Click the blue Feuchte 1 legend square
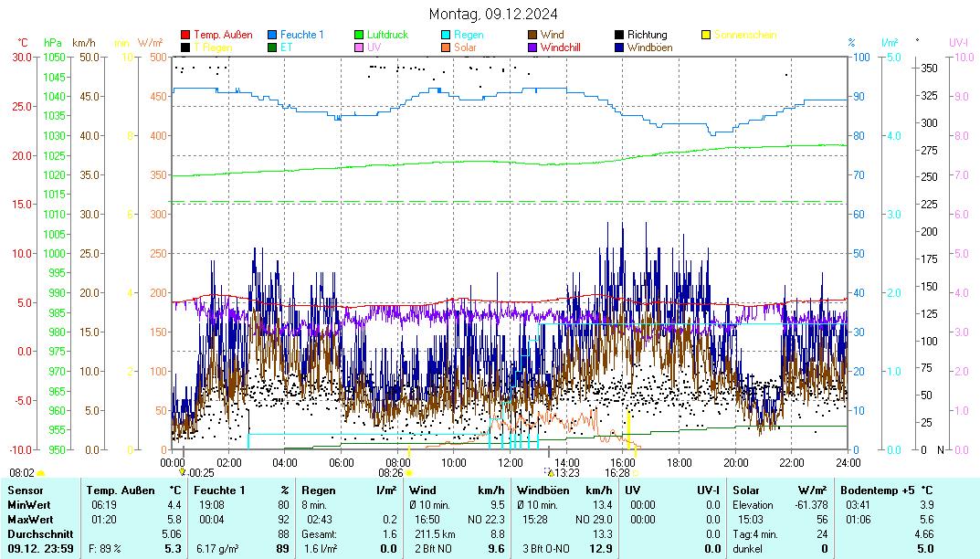Image resolution: width=980 pixels, height=559 pixels. coord(272,35)
